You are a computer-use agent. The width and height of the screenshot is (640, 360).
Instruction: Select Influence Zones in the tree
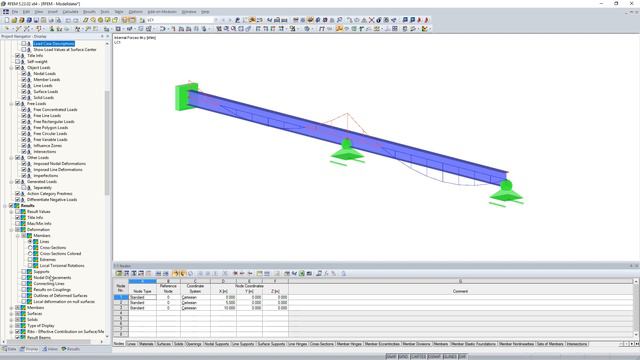(48, 146)
